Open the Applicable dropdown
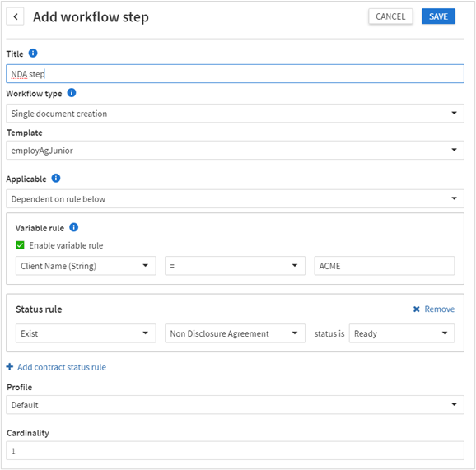This screenshot has height=470, width=476. (235, 198)
